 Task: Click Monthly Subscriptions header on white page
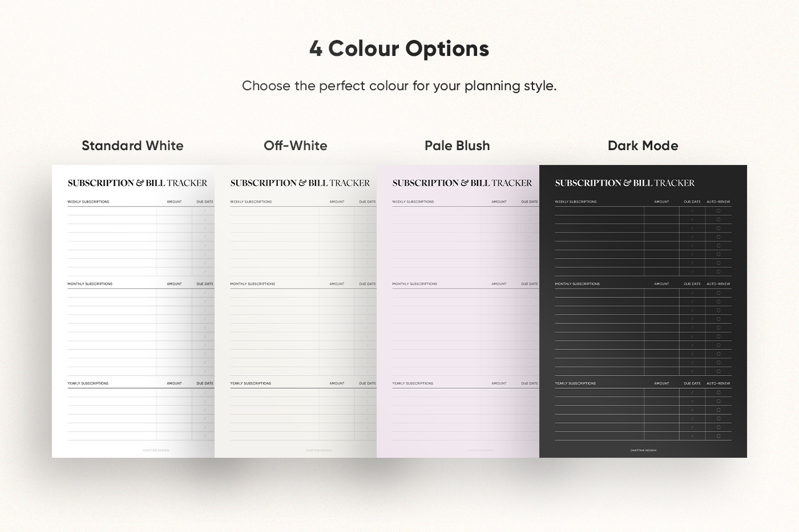pyautogui.click(x=90, y=284)
